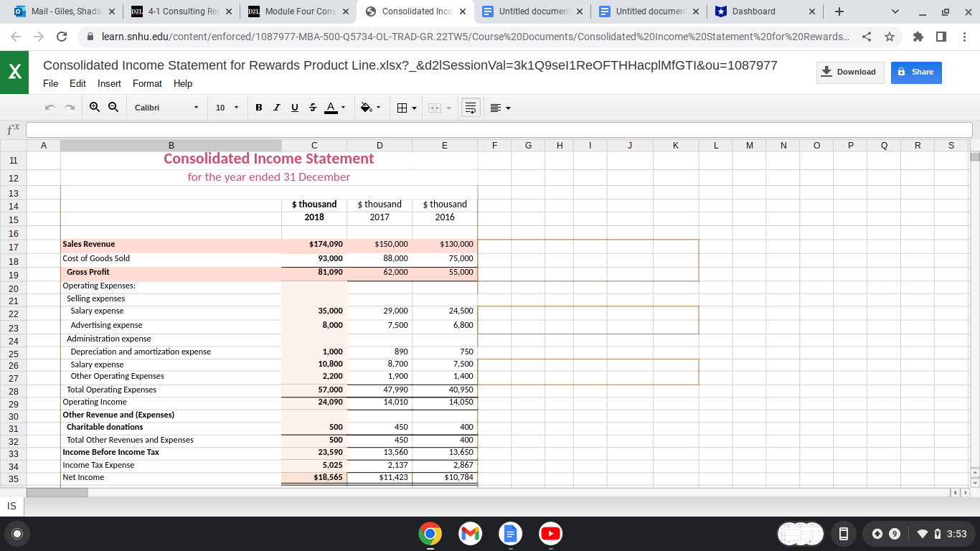
Task: Open the browser side panel icon
Action: point(941,36)
